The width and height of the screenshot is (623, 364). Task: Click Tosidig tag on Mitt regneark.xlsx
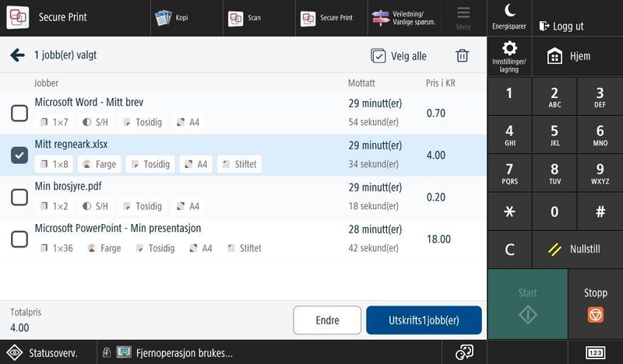(x=150, y=164)
